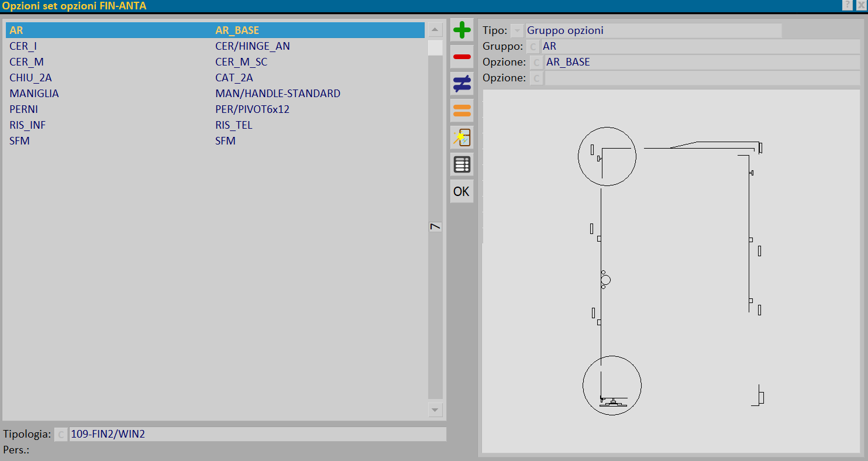This screenshot has width=868, height=461.
Task: Click the list scroll up arrow
Action: pyautogui.click(x=435, y=30)
